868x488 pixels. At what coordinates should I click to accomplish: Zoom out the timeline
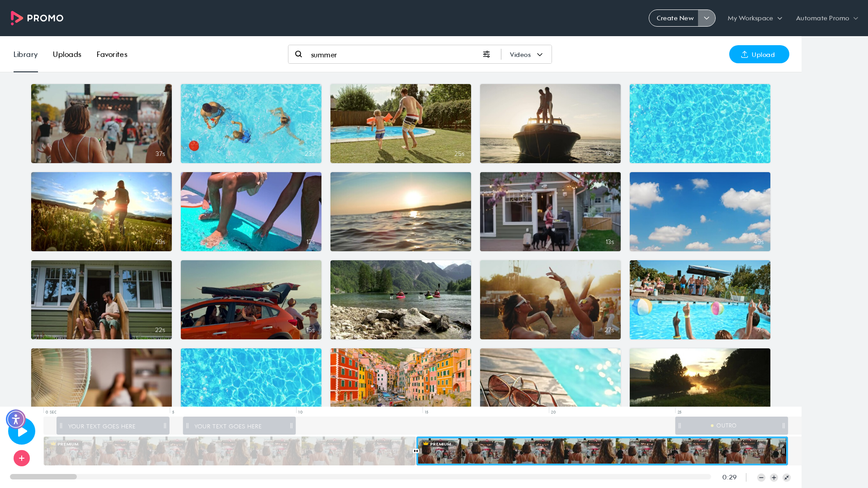[761, 478]
